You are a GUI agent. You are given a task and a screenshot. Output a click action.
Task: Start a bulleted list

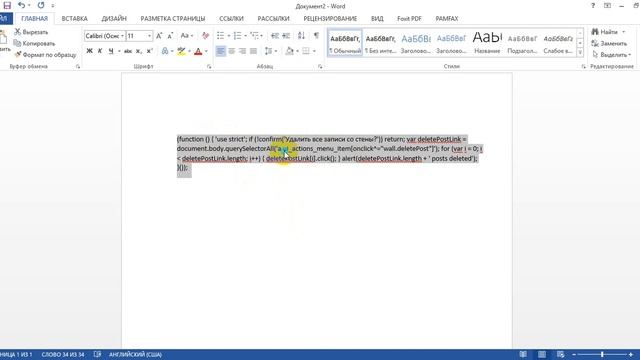[x=220, y=36]
